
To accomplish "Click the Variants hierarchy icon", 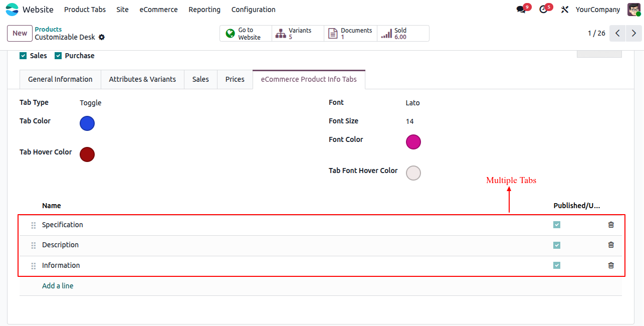I will tap(281, 34).
